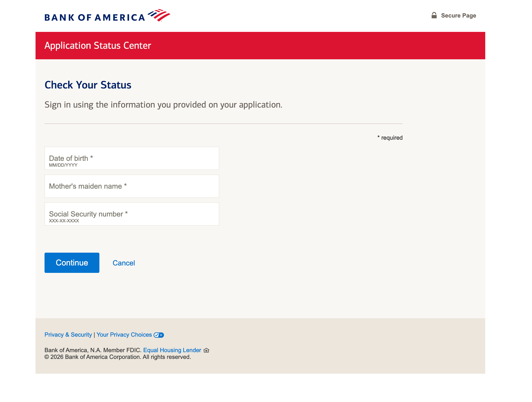The width and height of the screenshot is (532, 402).
Task: Focus the Date of birth field
Action: [132, 158]
